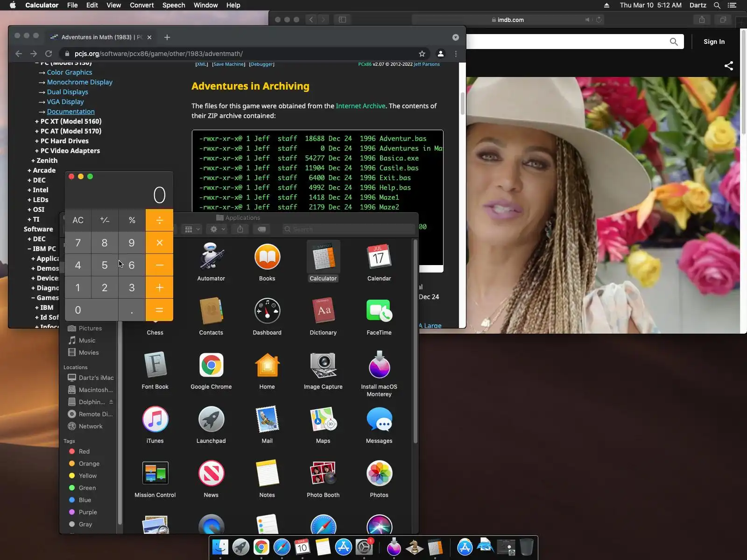Screen dimensions: 747x560
Task: Click the number 7 on the calculator
Action: pos(78,243)
